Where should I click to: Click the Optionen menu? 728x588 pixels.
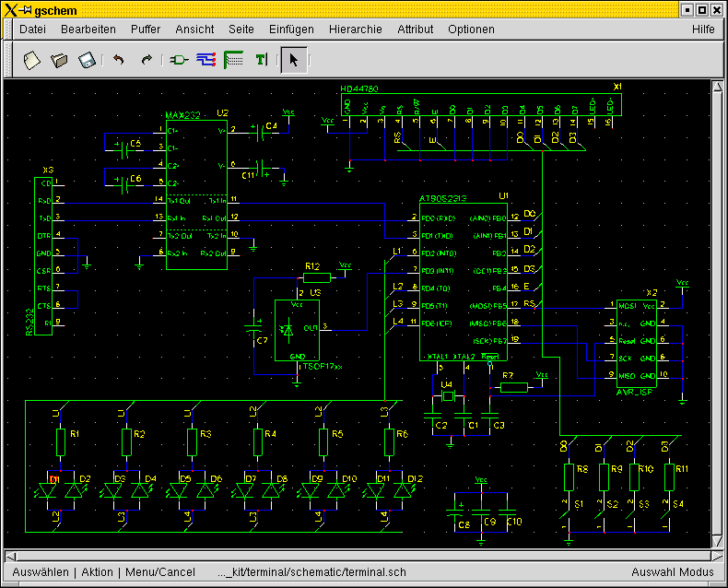[471, 29]
